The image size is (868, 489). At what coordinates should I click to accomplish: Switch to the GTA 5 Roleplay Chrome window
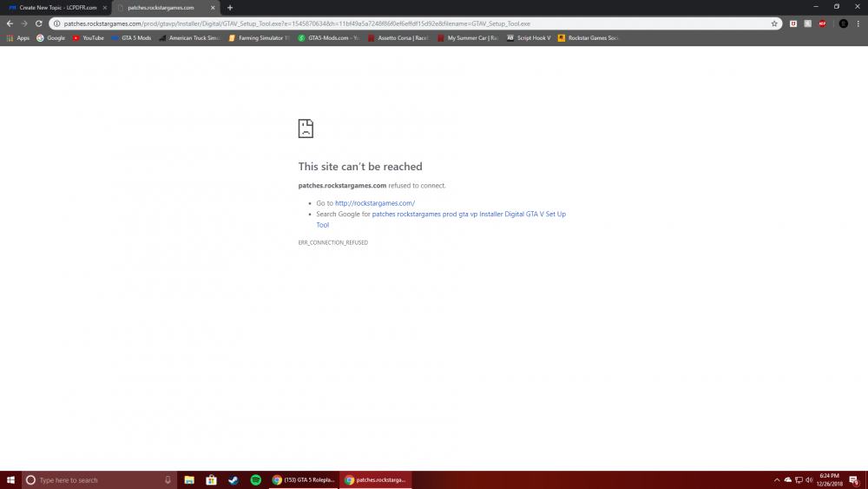[x=304, y=480]
